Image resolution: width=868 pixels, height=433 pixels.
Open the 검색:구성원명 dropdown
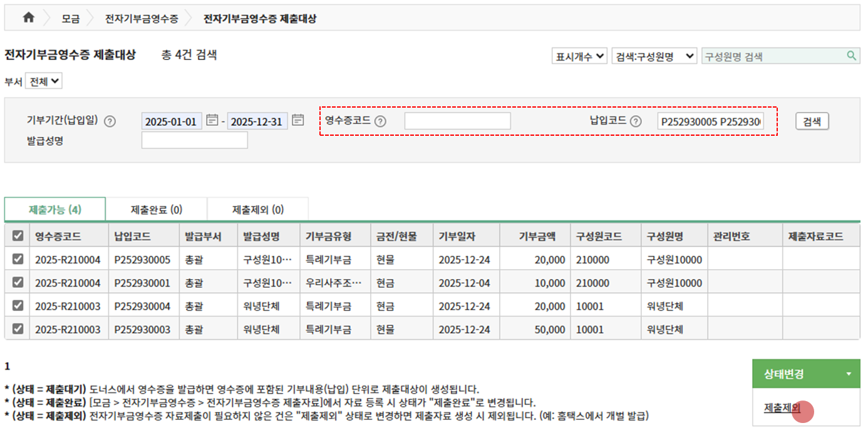(x=654, y=56)
